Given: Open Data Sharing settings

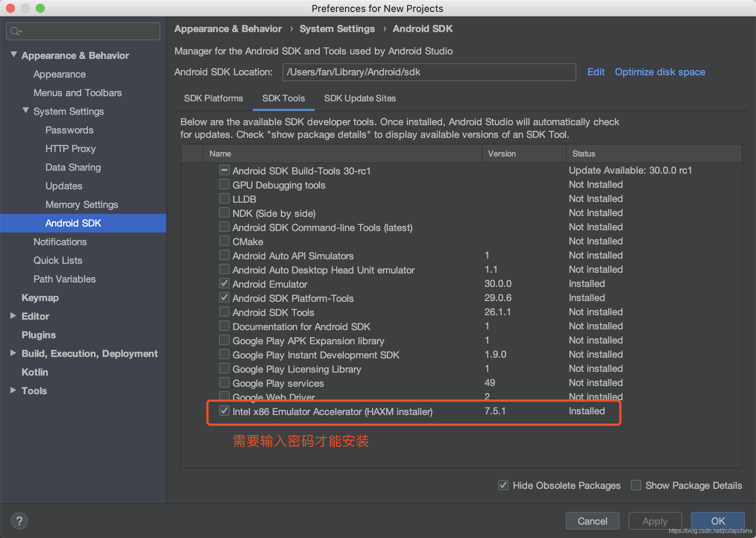Looking at the screenshot, I should [x=73, y=167].
